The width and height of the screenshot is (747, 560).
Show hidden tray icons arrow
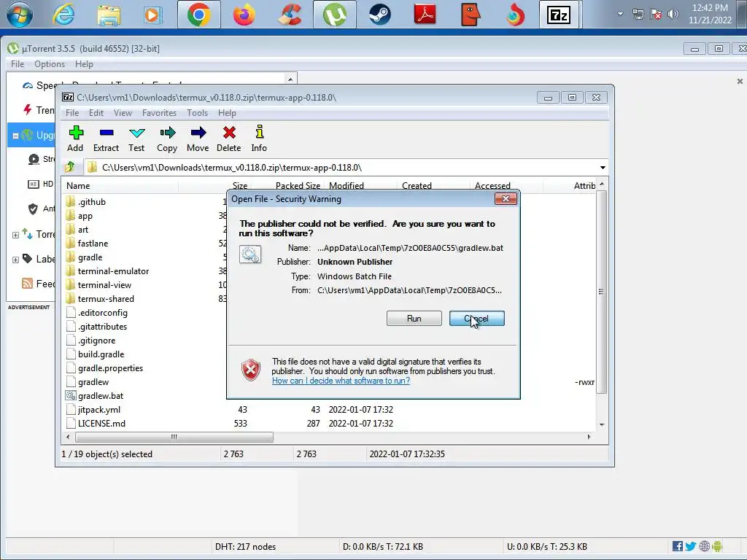[620, 15]
